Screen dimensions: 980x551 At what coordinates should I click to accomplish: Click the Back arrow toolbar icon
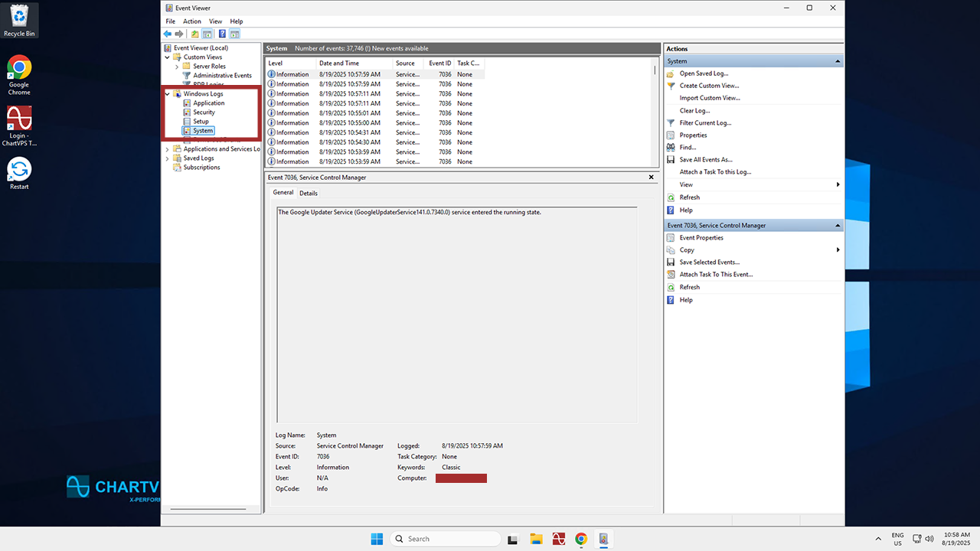pos(168,34)
